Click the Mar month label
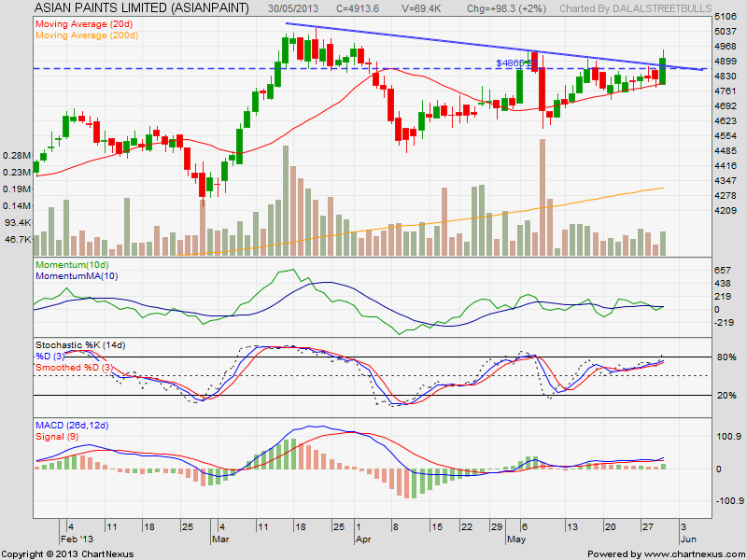 (x=220, y=539)
